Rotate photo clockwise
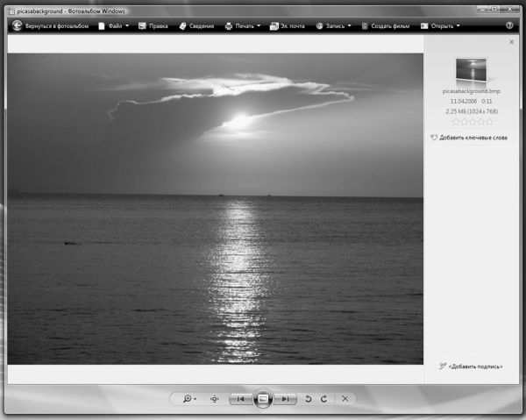This screenshot has height=420, width=526. click(x=324, y=399)
